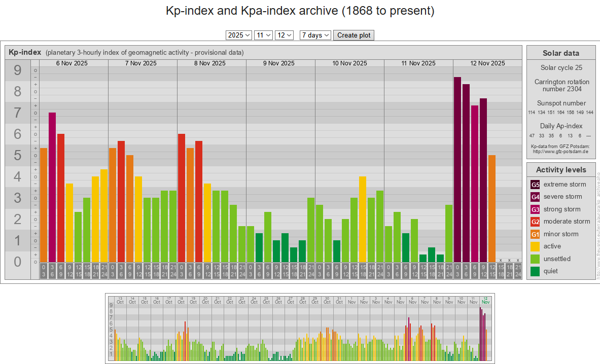Click the GFZ Potsdam website URL
This screenshot has width=600, height=364.
560,151
